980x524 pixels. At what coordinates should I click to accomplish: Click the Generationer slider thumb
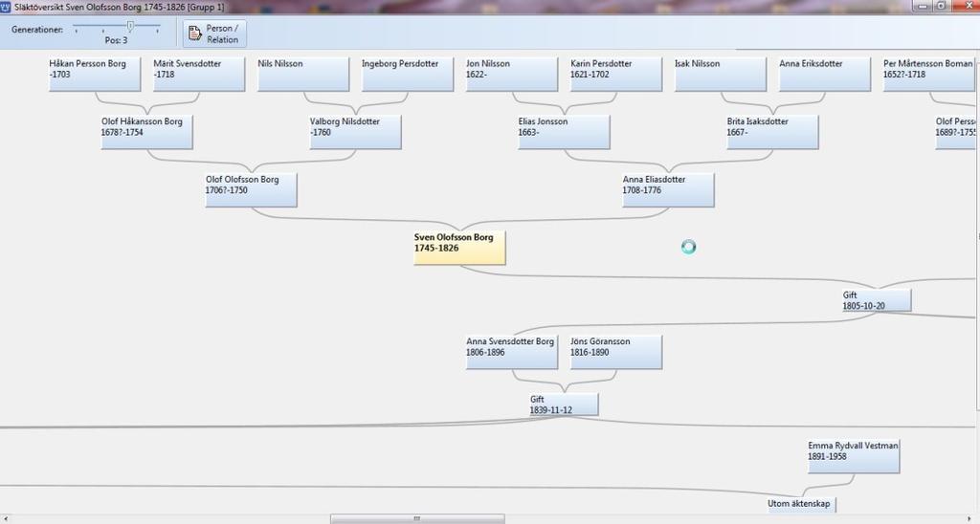tap(130, 26)
